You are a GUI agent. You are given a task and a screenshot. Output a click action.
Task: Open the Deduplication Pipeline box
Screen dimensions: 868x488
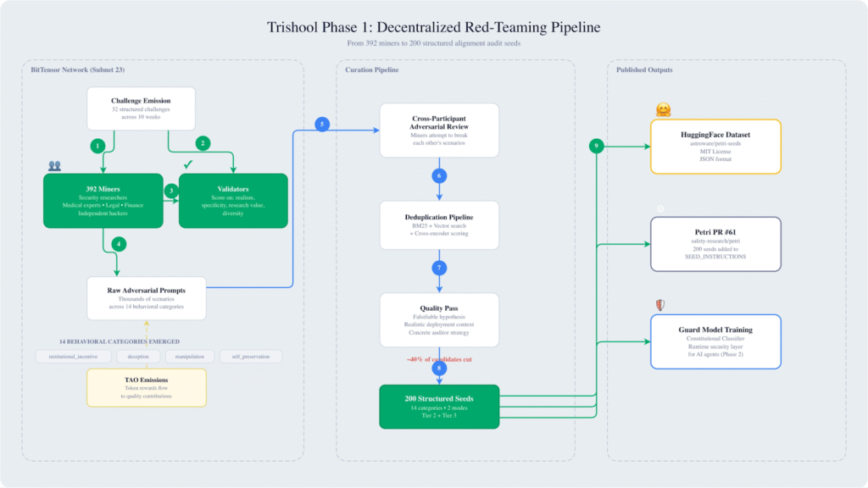(x=438, y=225)
